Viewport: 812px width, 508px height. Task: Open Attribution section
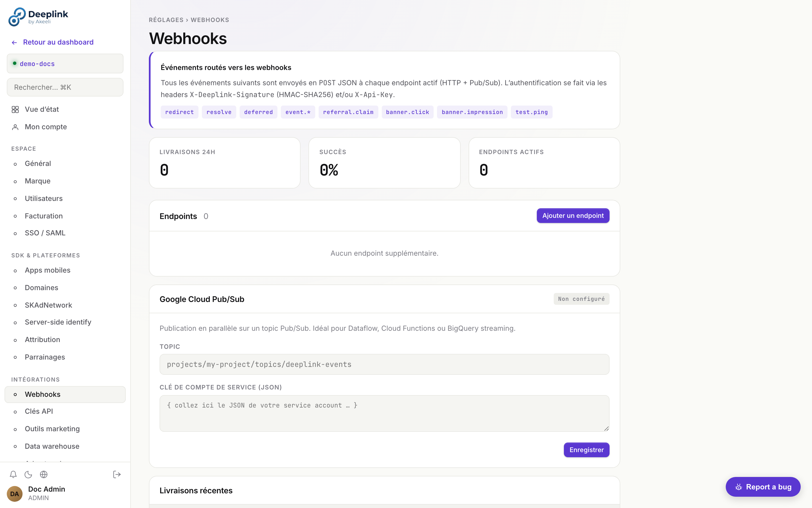[65, 340]
